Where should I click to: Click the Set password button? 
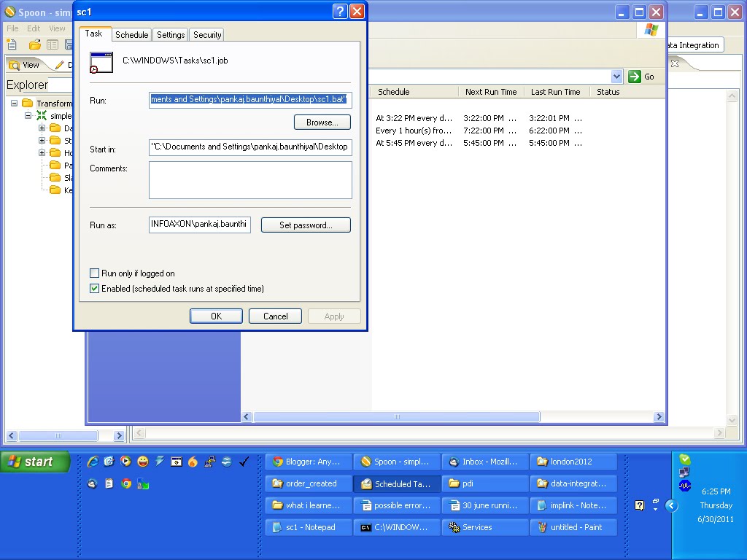[306, 225]
